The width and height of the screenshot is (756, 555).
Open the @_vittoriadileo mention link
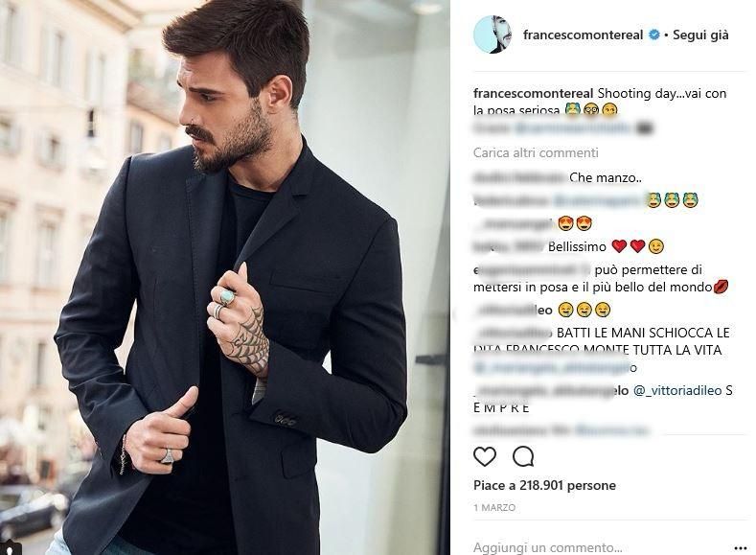[x=676, y=390]
